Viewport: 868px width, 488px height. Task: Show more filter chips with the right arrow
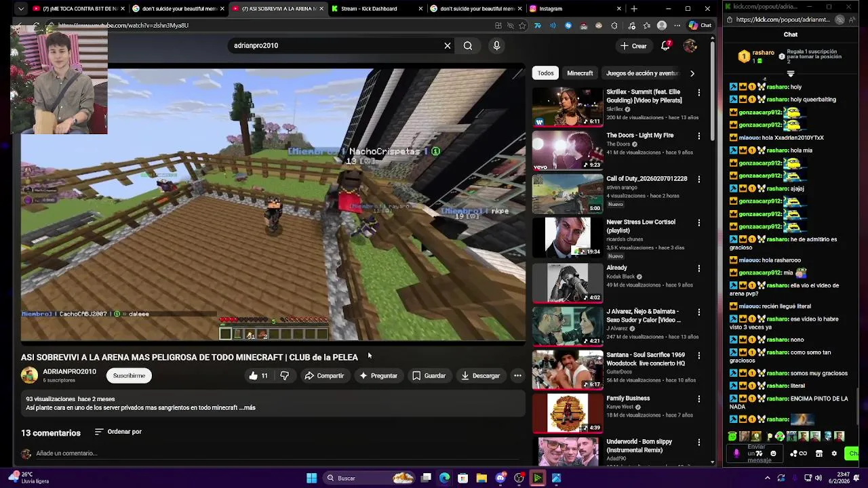692,73
